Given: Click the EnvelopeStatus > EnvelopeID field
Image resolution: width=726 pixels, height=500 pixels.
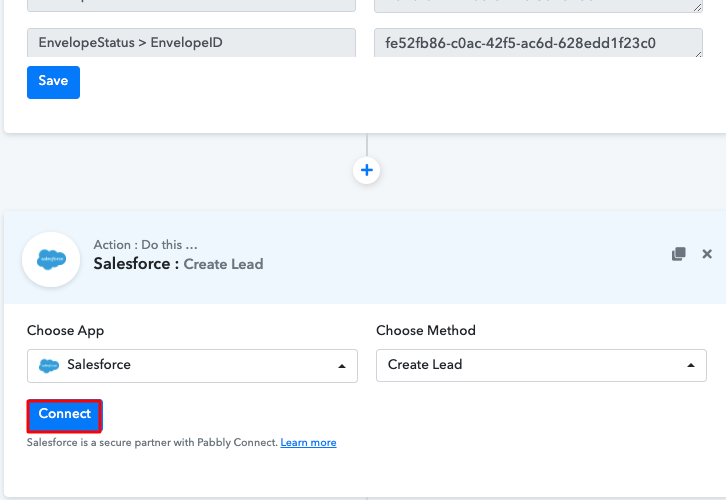Looking at the screenshot, I should (191, 43).
